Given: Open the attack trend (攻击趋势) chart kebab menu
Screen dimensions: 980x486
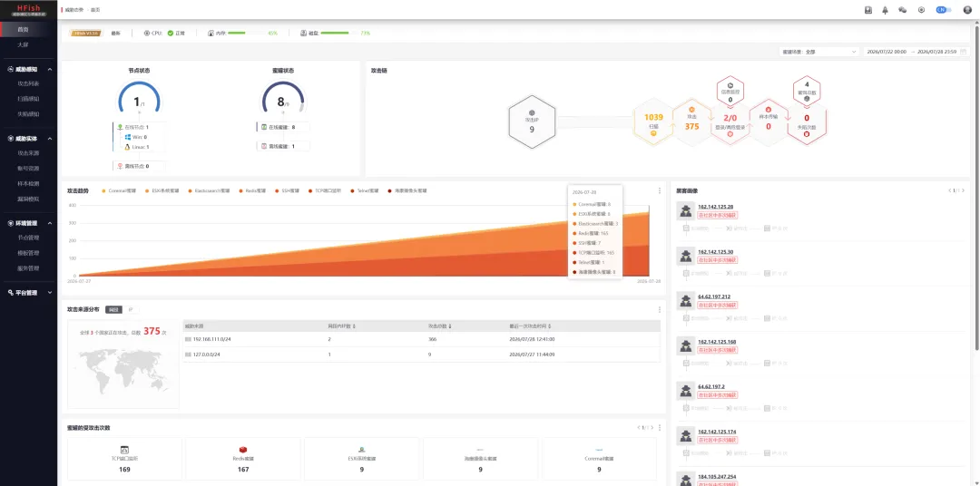Looking at the screenshot, I should [x=660, y=190].
